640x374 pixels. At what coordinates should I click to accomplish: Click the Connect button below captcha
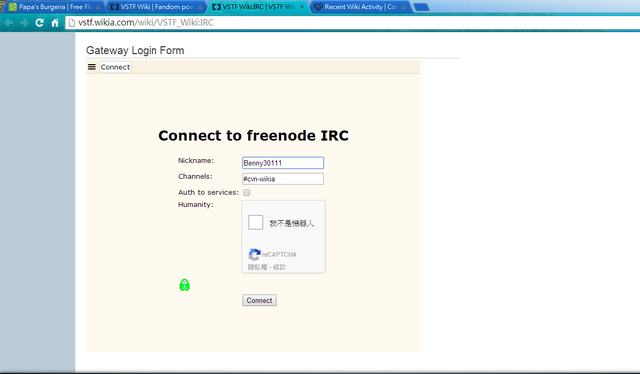click(259, 301)
